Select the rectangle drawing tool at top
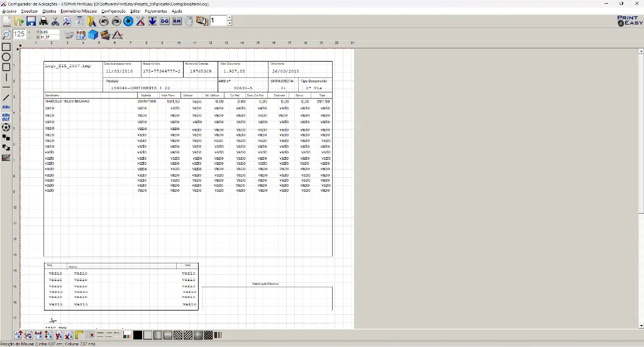 tap(6, 47)
